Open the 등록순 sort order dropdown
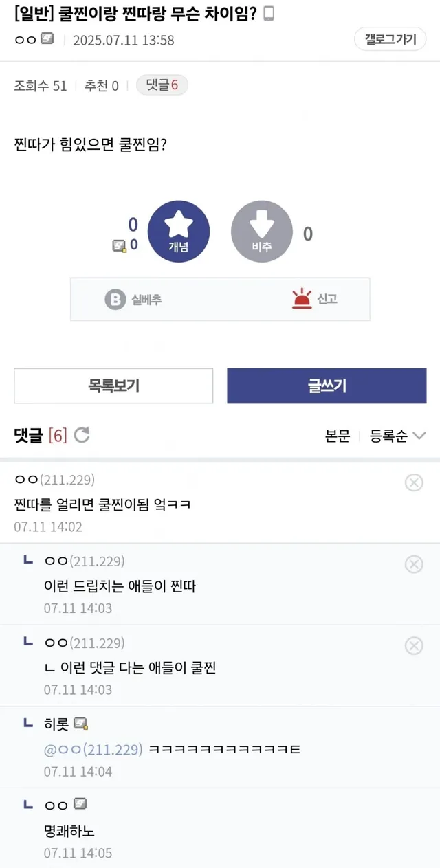The image size is (440, 868). pos(398,436)
